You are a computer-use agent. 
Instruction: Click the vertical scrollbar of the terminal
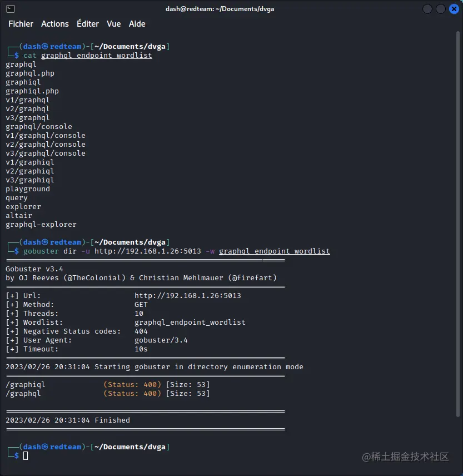(x=458, y=224)
